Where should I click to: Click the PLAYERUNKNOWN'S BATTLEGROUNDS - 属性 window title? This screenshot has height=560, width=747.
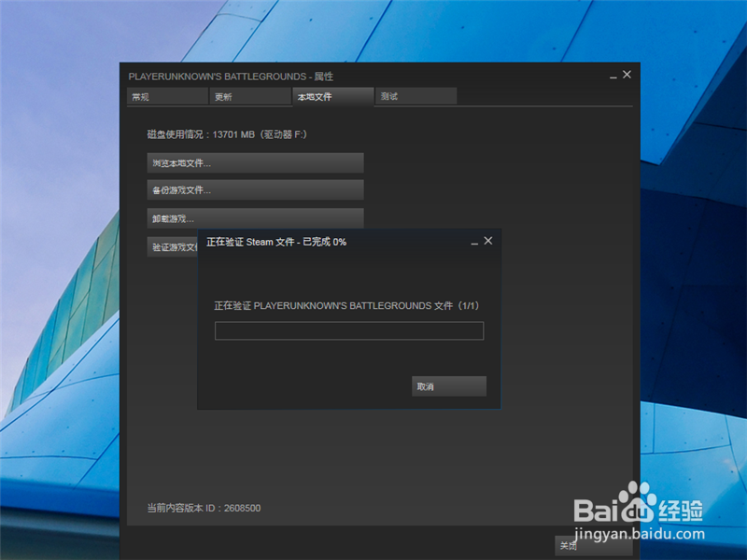point(231,77)
